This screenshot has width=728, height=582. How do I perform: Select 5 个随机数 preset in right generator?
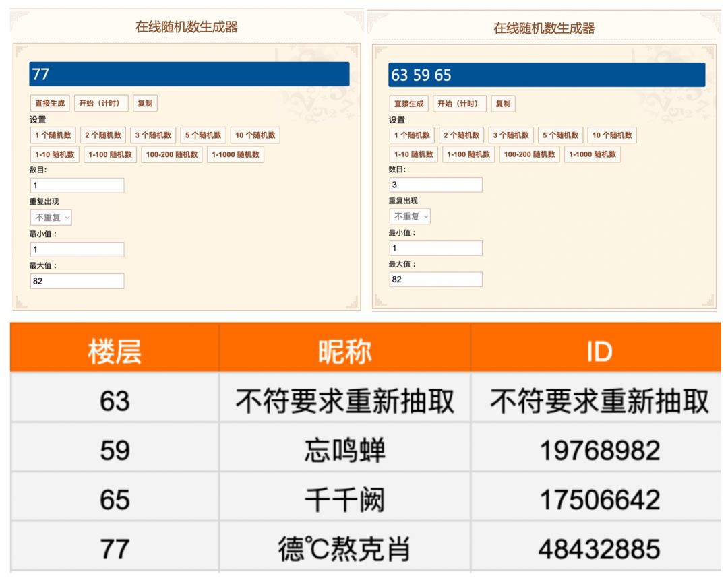(x=560, y=135)
